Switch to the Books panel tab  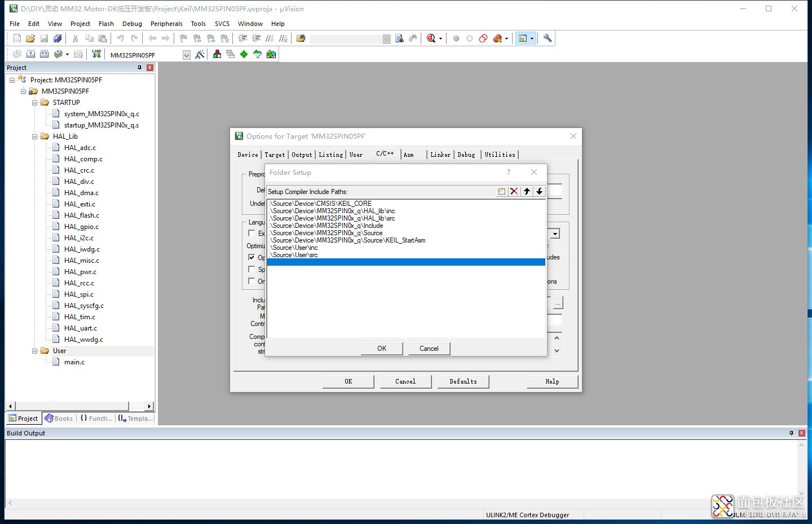click(59, 419)
